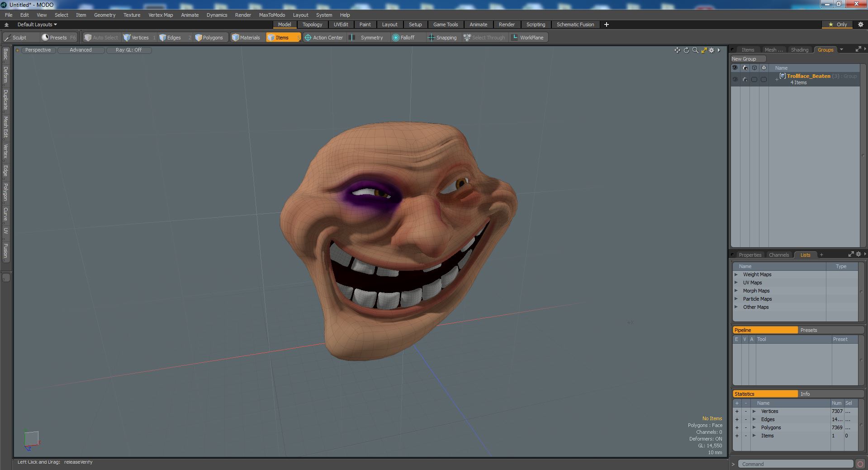Expand UV Maps list

pyautogui.click(x=736, y=283)
